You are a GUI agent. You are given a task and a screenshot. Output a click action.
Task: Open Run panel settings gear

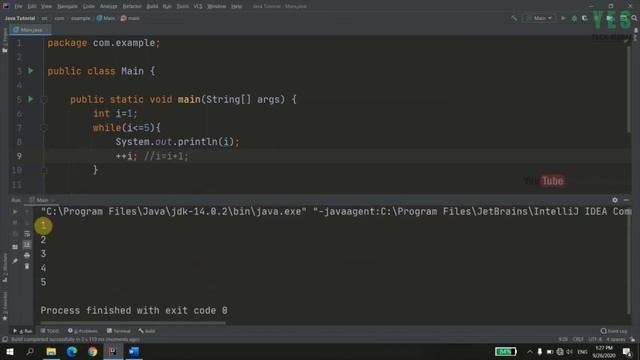[x=615, y=200]
